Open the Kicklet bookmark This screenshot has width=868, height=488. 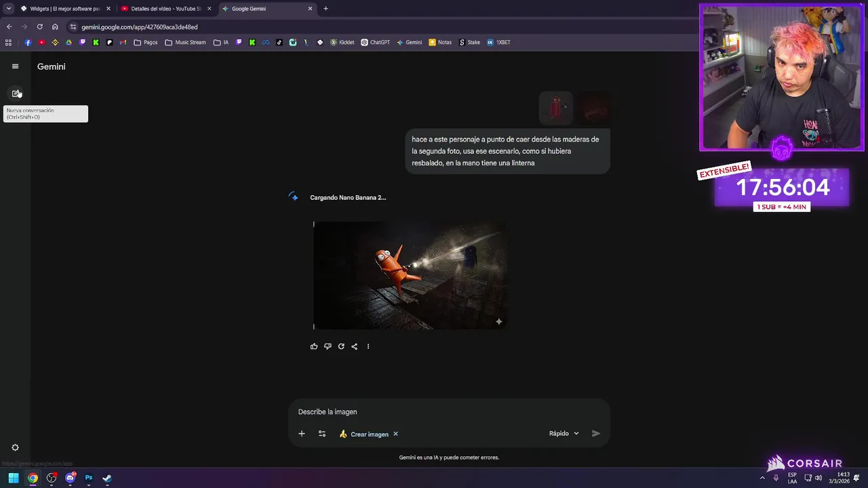(342, 42)
